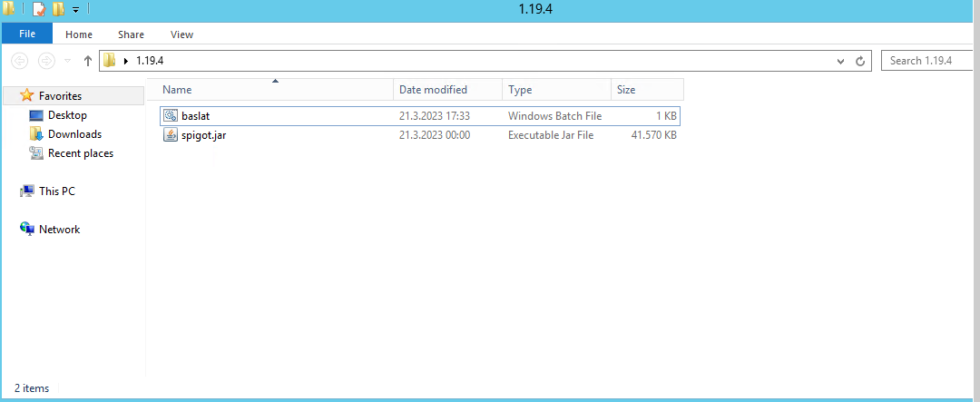Click Executable Jar File type cell

551,135
